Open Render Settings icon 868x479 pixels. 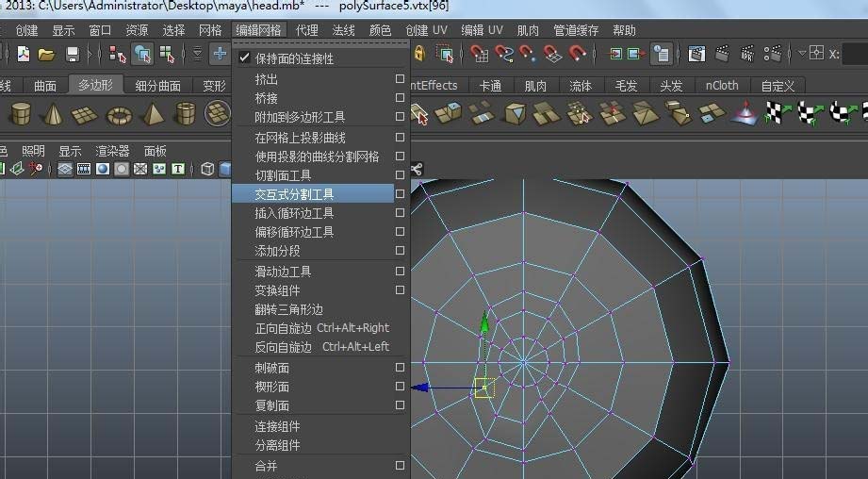tap(773, 53)
